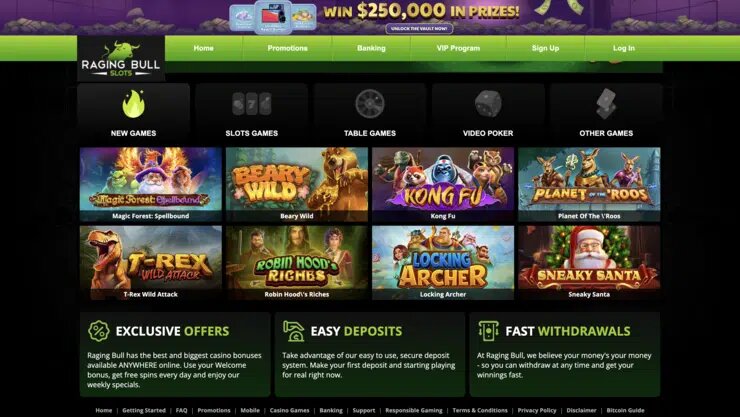Screen dimensions: 740x417
Task: Open the T-Rex Wild Attack game thumbnail
Action: [x=151, y=262]
